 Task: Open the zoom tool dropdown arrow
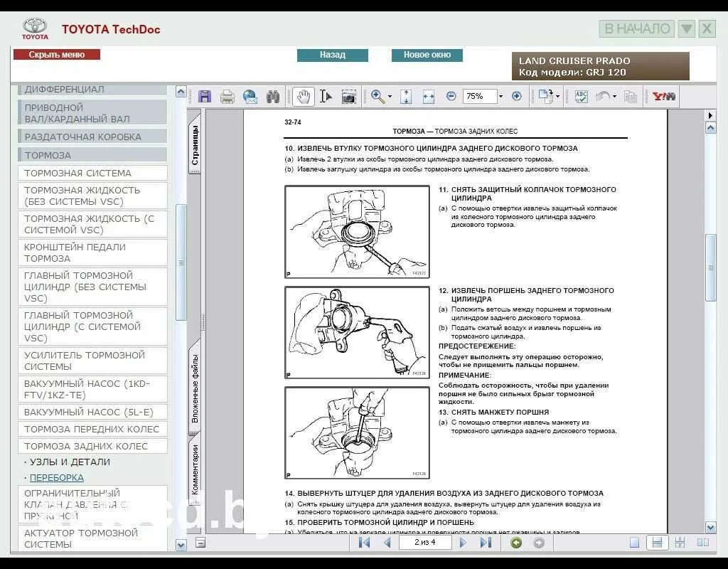click(390, 97)
